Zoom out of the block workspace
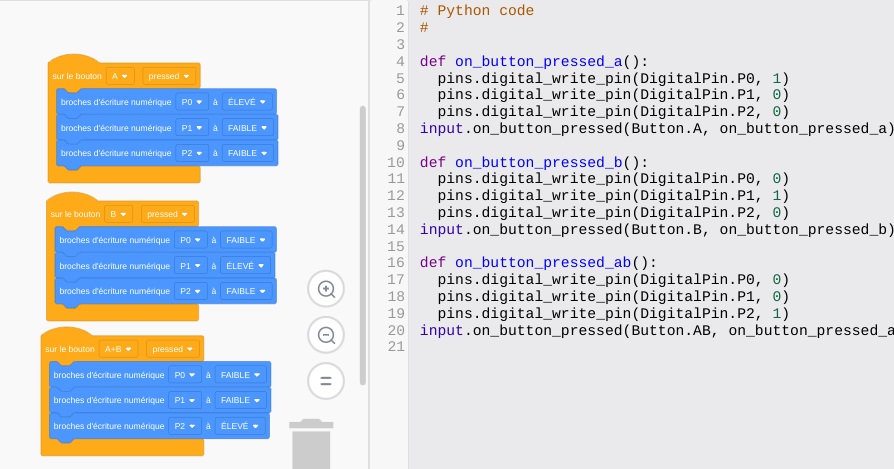The image size is (894, 469). [326, 335]
